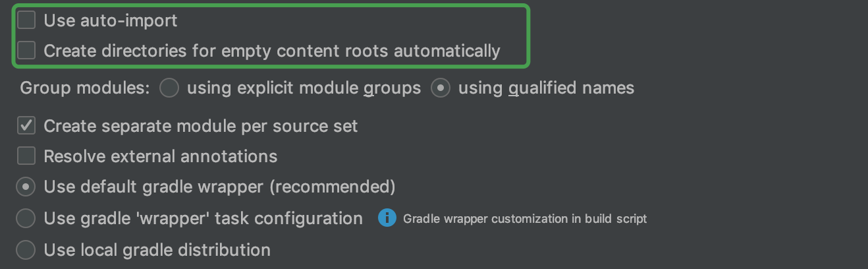Screen dimensions: 868x269
Task: Click the 'Use local gradle distribution' label text
Action: coord(157,251)
